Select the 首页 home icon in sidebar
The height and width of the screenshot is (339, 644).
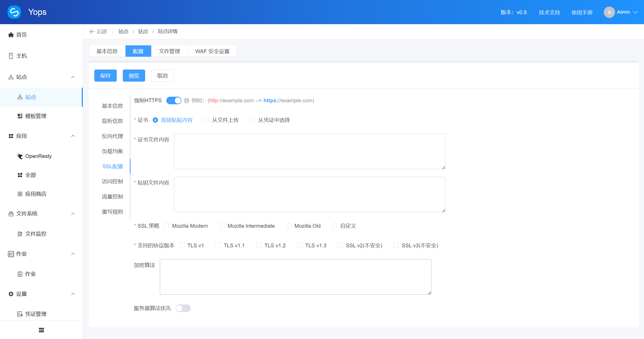(x=11, y=35)
